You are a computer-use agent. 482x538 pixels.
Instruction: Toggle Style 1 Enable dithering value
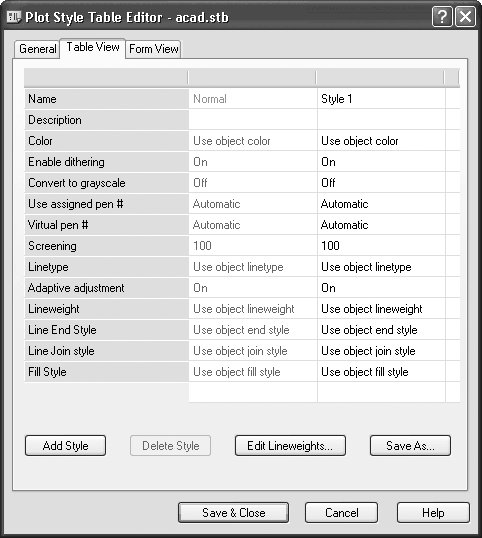tap(381, 162)
